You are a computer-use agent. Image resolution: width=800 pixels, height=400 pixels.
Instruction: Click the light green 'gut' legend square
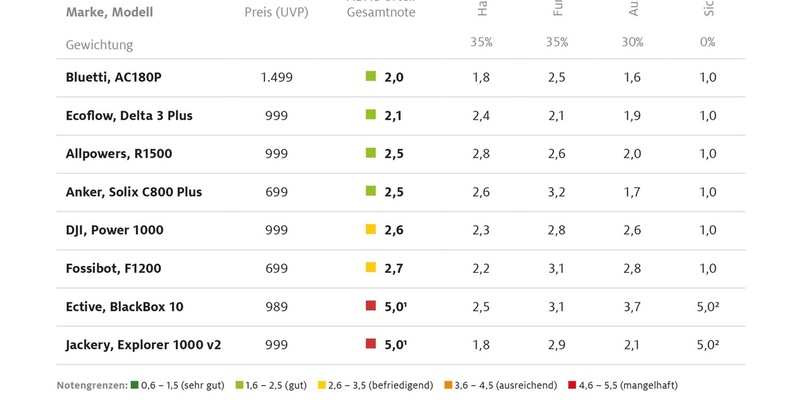tap(241, 385)
